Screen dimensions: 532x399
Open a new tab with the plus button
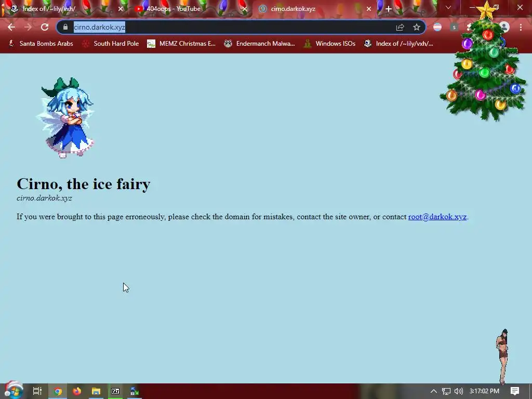(389, 9)
